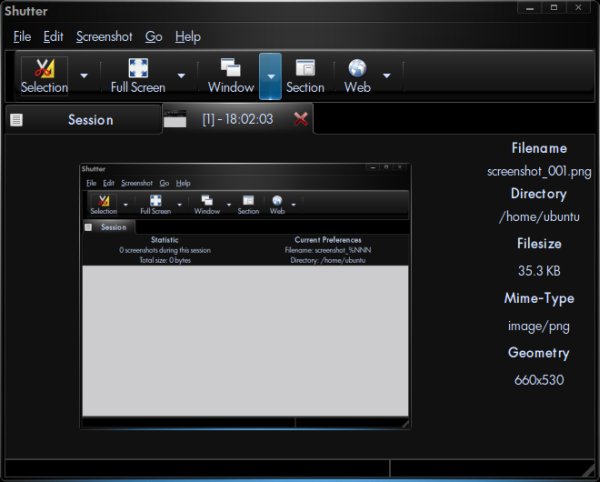Image resolution: width=600 pixels, height=482 pixels.
Task: Open the Edit menu
Action: coord(53,37)
